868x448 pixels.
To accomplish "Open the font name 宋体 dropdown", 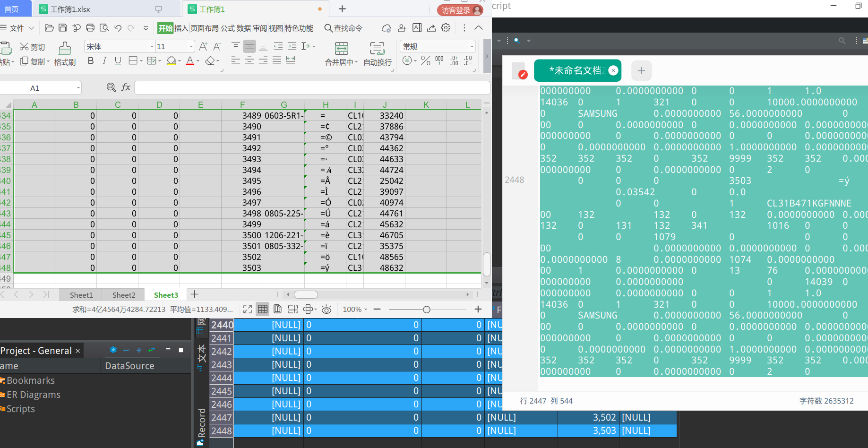I will pos(152,46).
